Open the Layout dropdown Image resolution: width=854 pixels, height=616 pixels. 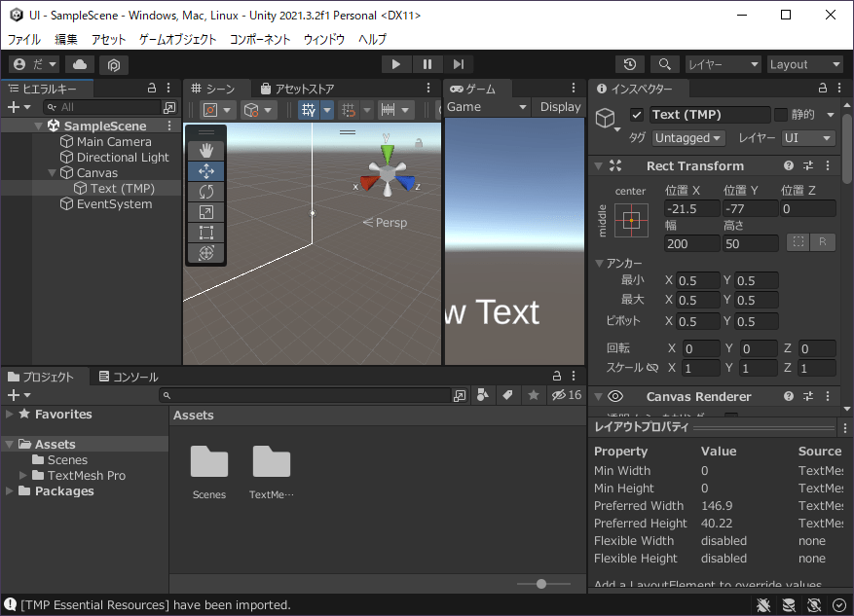[x=805, y=65]
